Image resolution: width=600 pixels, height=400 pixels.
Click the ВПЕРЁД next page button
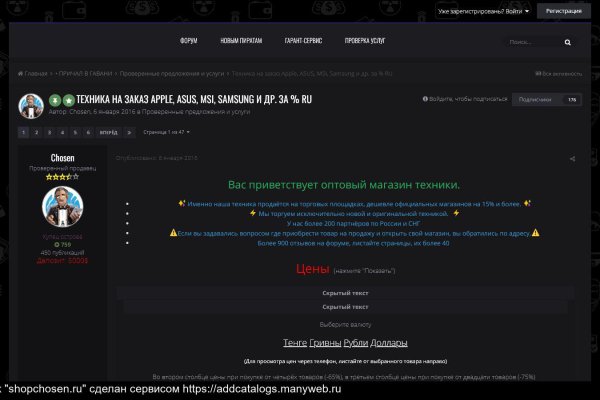(109, 132)
